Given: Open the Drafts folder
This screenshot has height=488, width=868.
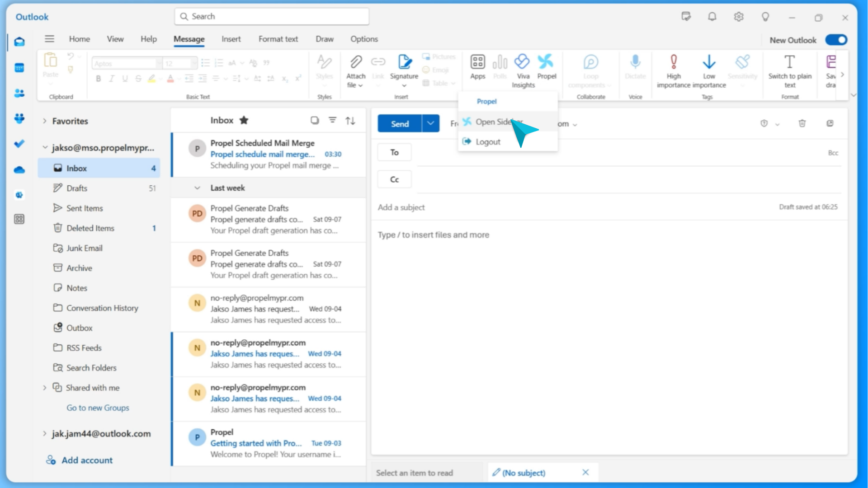Looking at the screenshot, I should pyautogui.click(x=99, y=188).
